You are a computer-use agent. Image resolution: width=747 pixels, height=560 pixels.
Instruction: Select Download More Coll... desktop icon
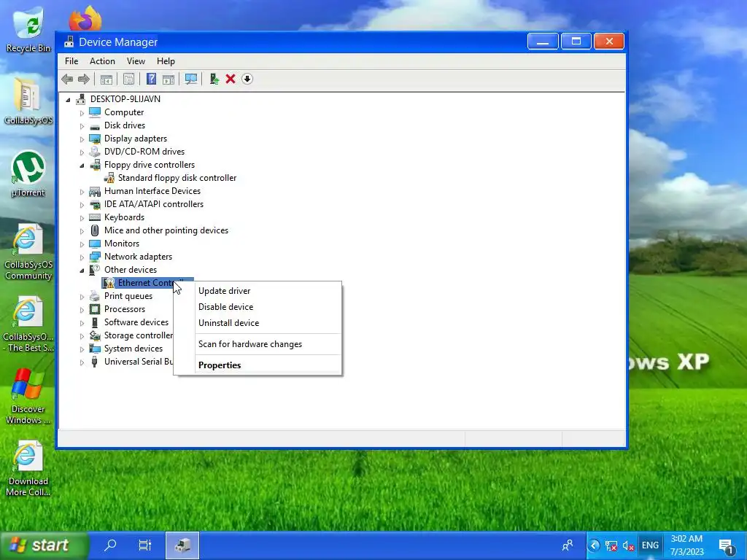[28, 469]
